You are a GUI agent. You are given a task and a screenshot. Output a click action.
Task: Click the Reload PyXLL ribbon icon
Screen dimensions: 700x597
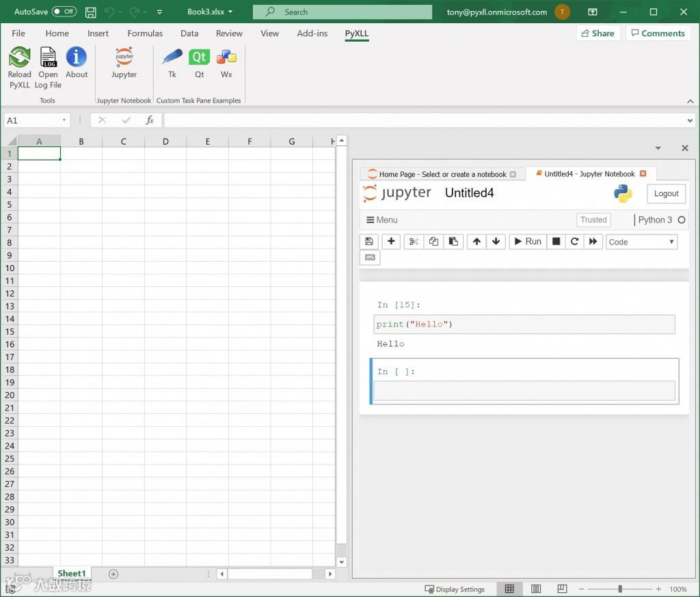[x=20, y=68]
